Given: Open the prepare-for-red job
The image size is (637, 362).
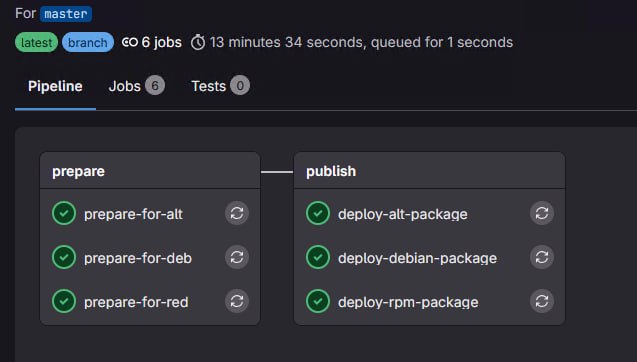Looking at the screenshot, I should (x=136, y=302).
